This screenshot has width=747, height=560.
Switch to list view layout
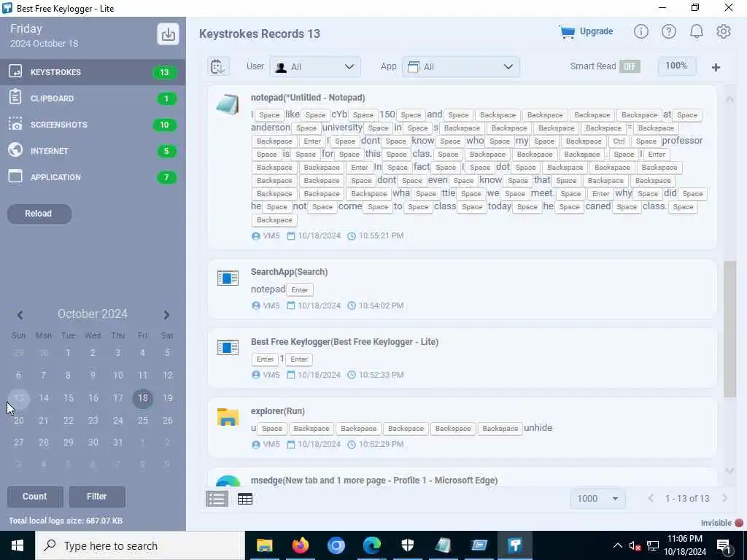tap(217, 499)
